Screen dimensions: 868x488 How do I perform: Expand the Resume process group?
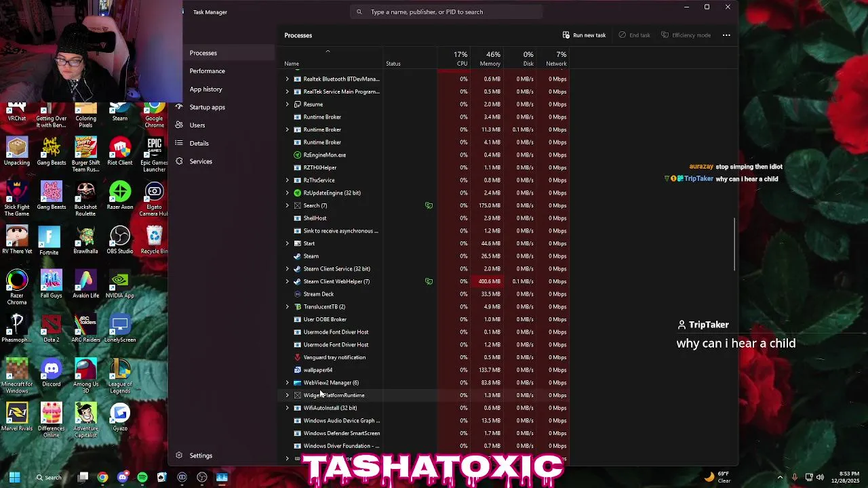287,104
